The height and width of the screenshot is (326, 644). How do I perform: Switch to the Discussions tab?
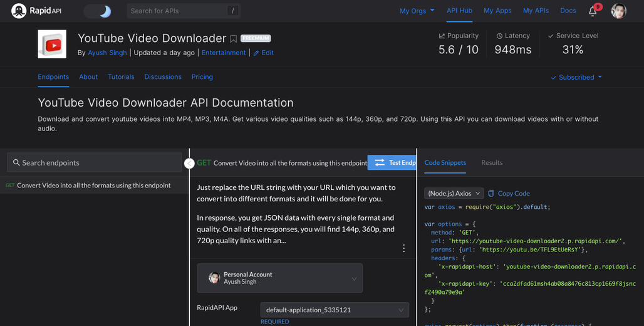163,77
